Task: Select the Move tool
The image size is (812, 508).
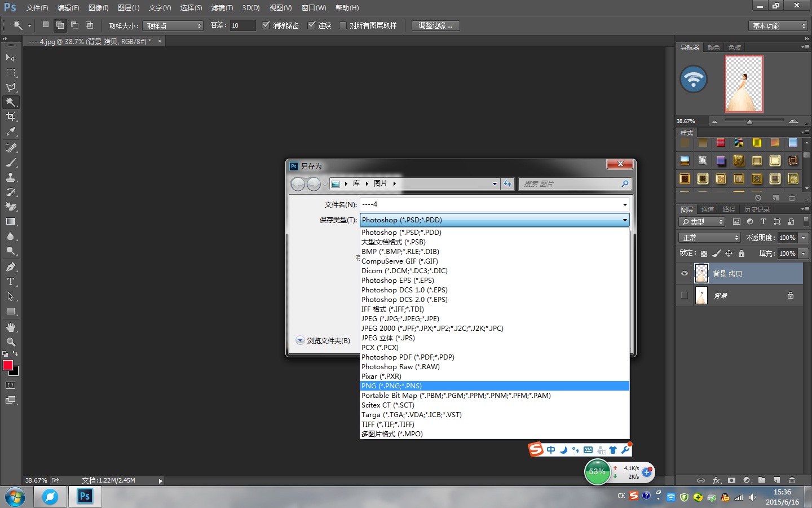Action: (10, 58)
